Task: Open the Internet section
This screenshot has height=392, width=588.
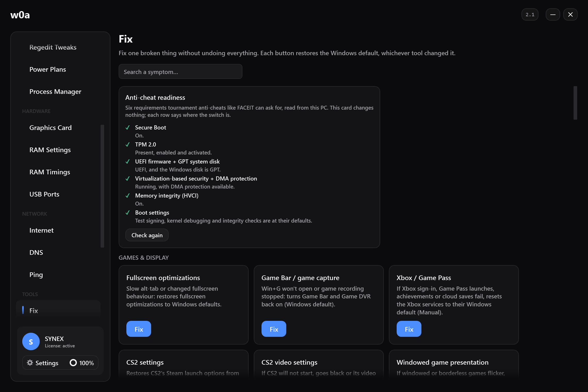Action: tap(42, 230)
